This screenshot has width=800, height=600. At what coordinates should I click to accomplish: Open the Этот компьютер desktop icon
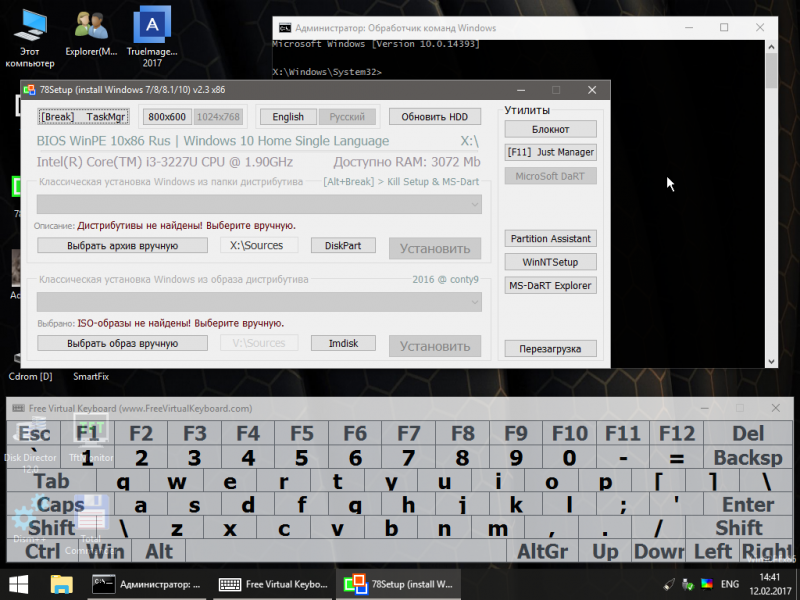(x=30, y=39)
